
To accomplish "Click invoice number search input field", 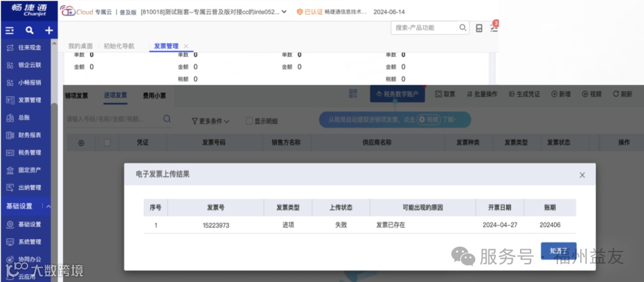I will pyautogui.click(x=113, y=119).
